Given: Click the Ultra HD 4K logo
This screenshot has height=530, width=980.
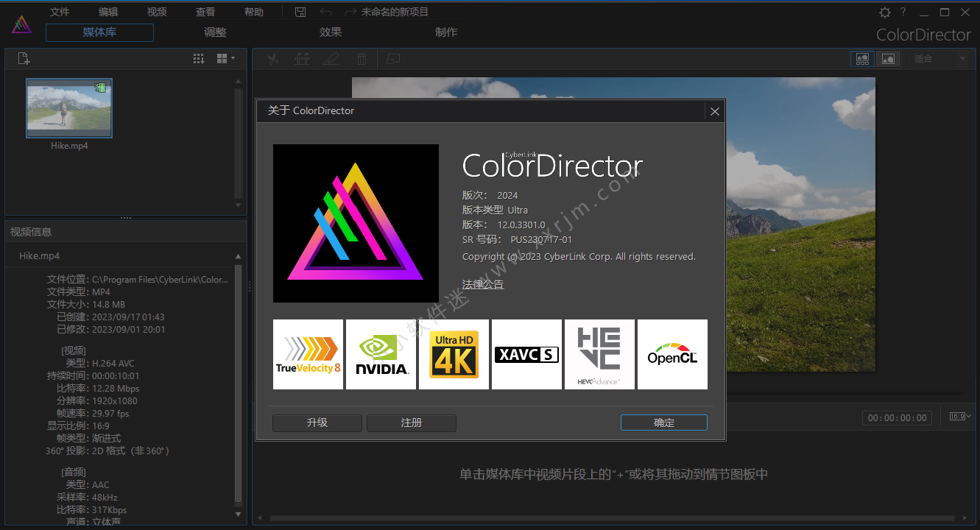Looking at the screenshot, I should (x=454, y=354).
